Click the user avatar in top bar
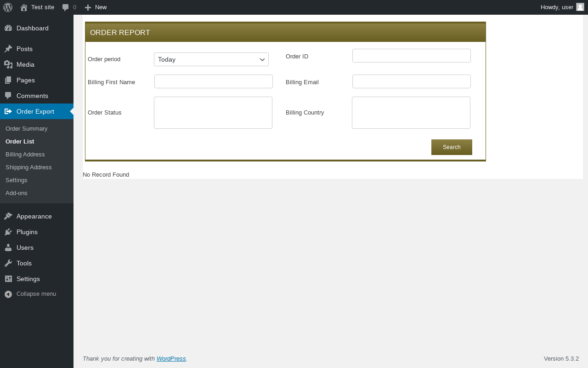Image resolution: width=588 pixels, height=368 pixels. [580, 7]
